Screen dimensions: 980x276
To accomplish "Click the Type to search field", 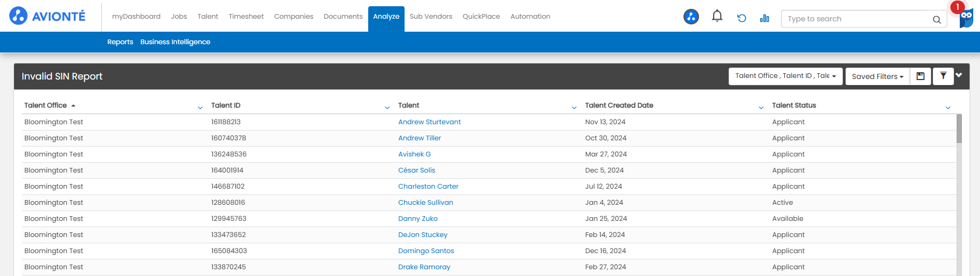I will click(857, 19).
